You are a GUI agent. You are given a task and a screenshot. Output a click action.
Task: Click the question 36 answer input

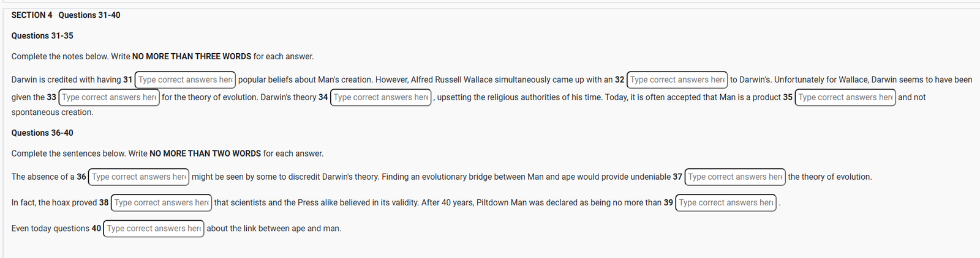[x=139, y=177]
